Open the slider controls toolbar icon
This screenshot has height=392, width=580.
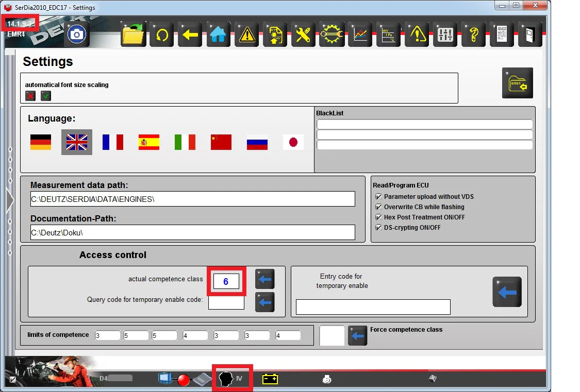tap(444, 35)
